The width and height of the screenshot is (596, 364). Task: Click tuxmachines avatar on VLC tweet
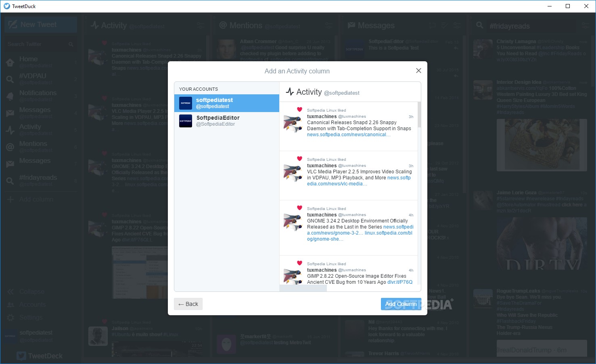point(293,173)
